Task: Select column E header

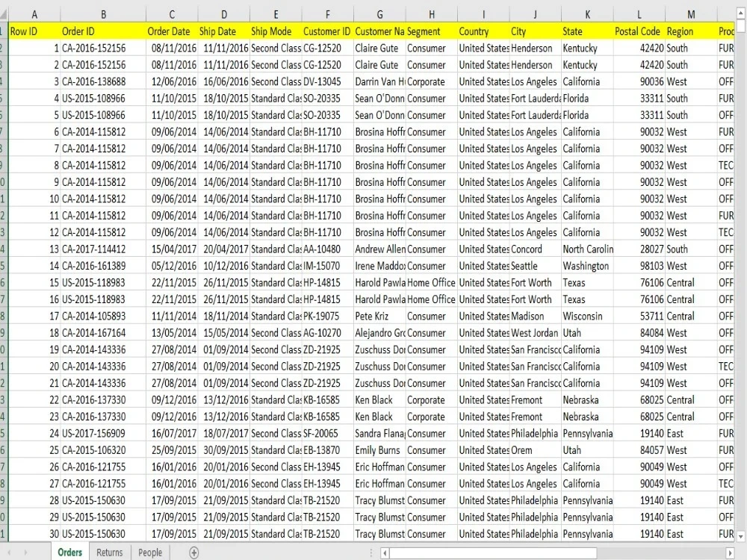Action: point(276,15)
